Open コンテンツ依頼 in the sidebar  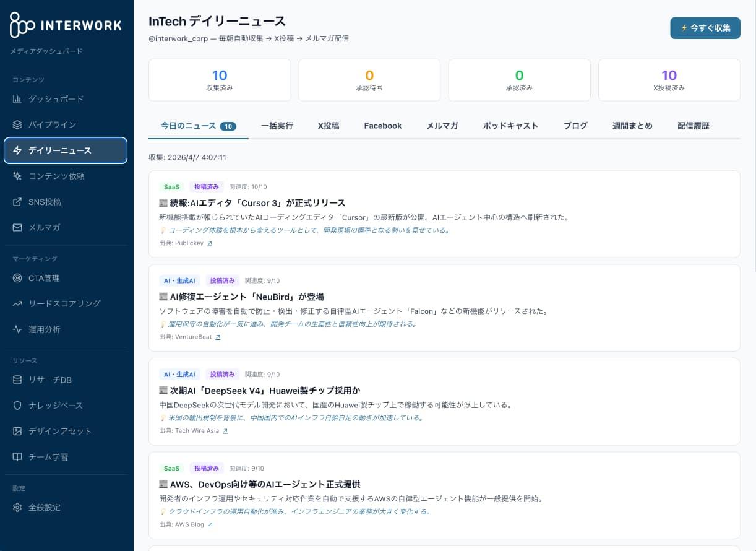tap(65, 176)
